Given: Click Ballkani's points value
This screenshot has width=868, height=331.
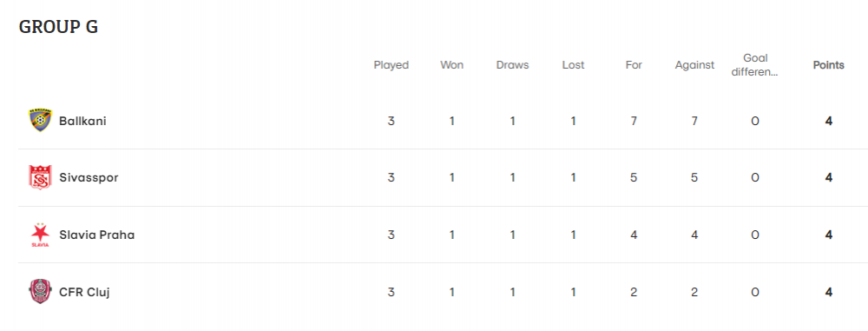Looking at the screenshot, I should point(829,122).
